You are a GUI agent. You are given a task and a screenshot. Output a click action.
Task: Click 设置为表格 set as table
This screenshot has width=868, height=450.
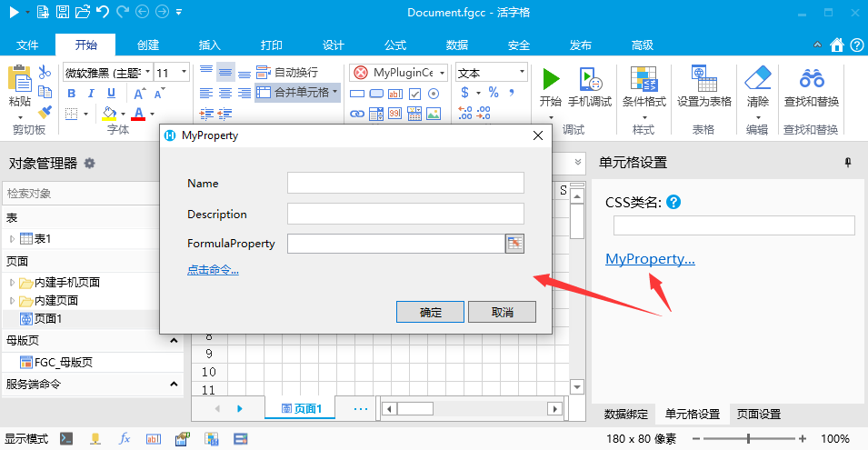pos(704,86)
